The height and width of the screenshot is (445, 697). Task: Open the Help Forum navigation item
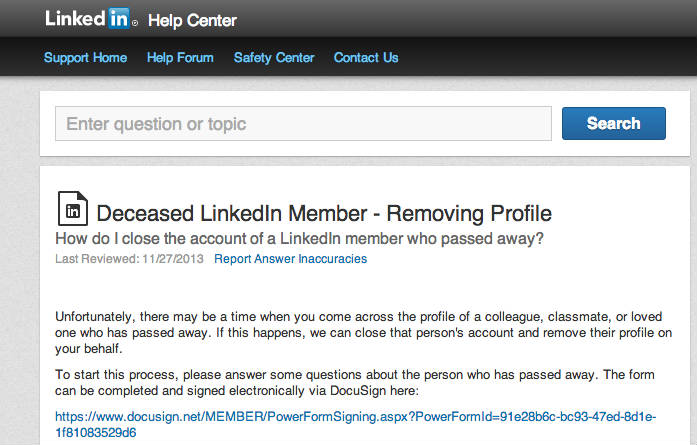coord(180,57)
